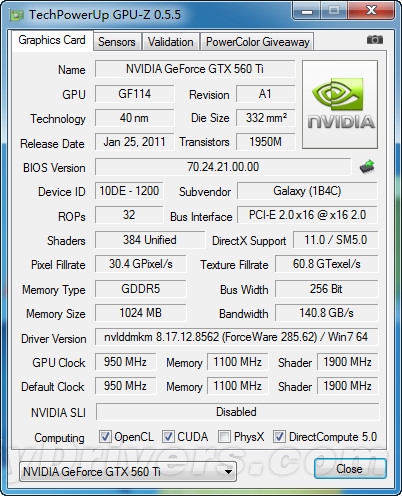Click the GPU Clock row Memory 1100 MHz field
The height and width of the screenshot is (496, 402).
pyautogui.click(x=237, y=362)
